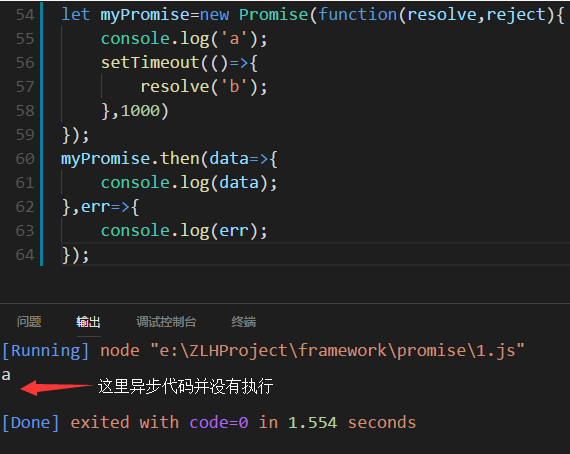Click code=0 in the output
The width and height of the screenshot is (570, 454).
tap(219, 423)
